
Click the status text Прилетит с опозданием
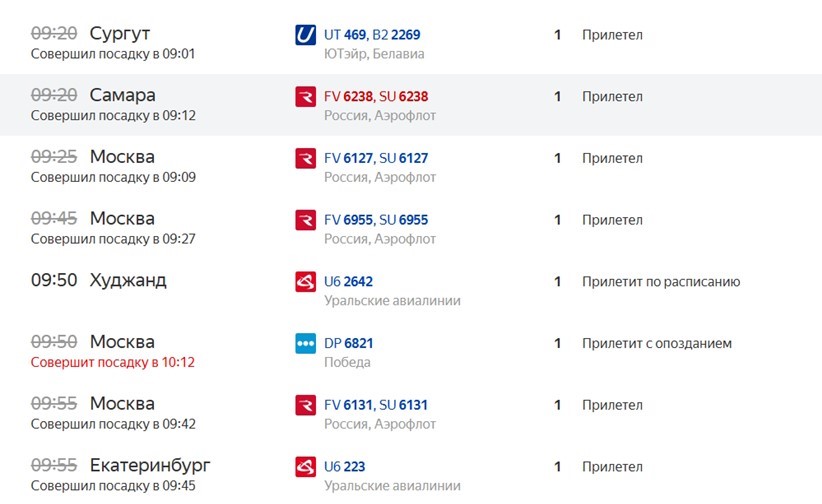657,344
